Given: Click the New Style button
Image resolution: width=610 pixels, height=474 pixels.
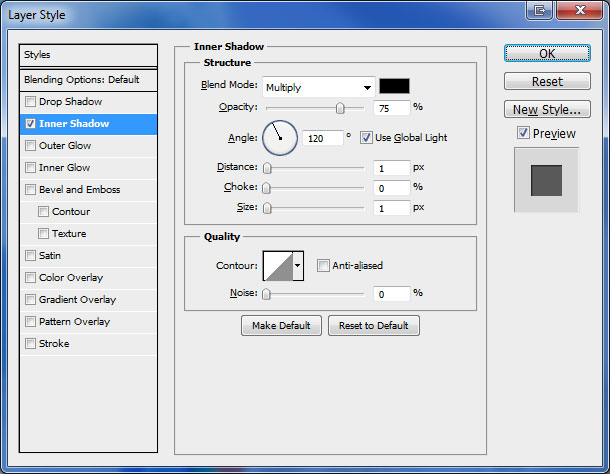Looking at the screenshot, I should pyautogui.click(x=546, y=109).
